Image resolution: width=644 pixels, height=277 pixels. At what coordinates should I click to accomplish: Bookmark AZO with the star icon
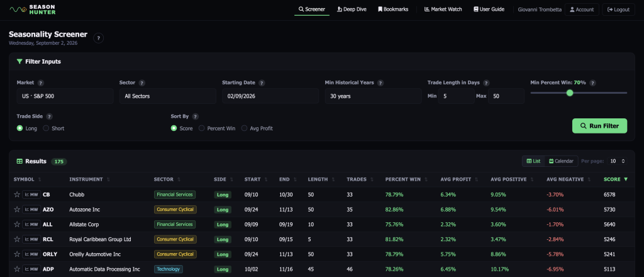(17, 209)
